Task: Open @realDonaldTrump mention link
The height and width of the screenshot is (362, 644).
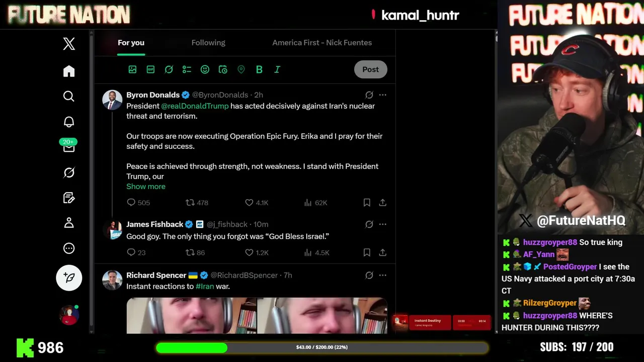Action: click(195, 106)
